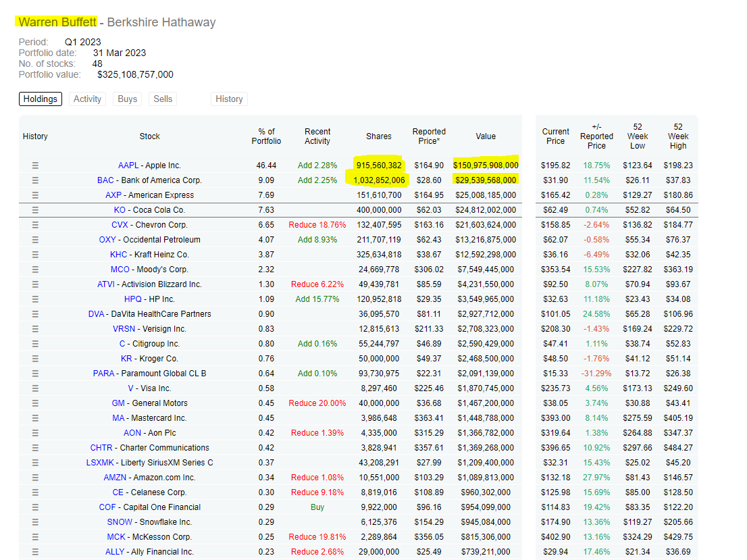Open history icon for Coca Cola row
747x560 pixels.
(x=35, y=209)
